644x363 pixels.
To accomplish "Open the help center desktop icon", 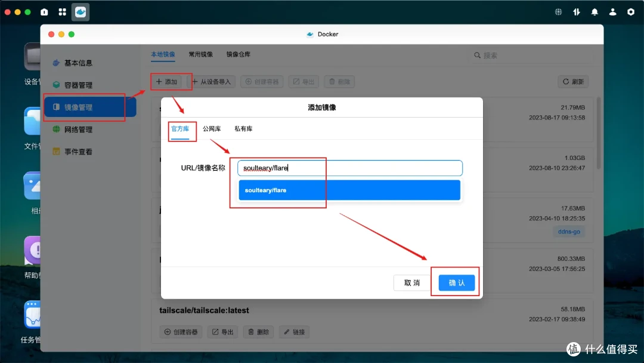I will click(x=32, y=250).
